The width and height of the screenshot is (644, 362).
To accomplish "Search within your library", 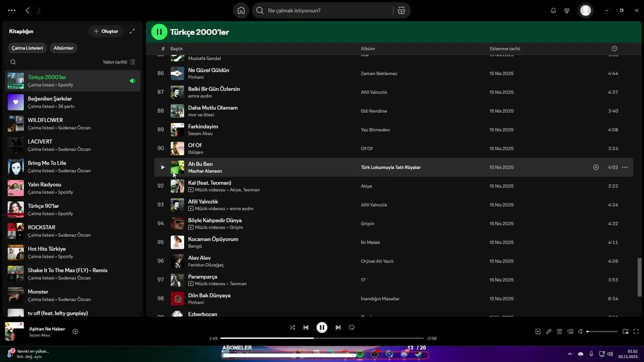I will tap(13, 62).
